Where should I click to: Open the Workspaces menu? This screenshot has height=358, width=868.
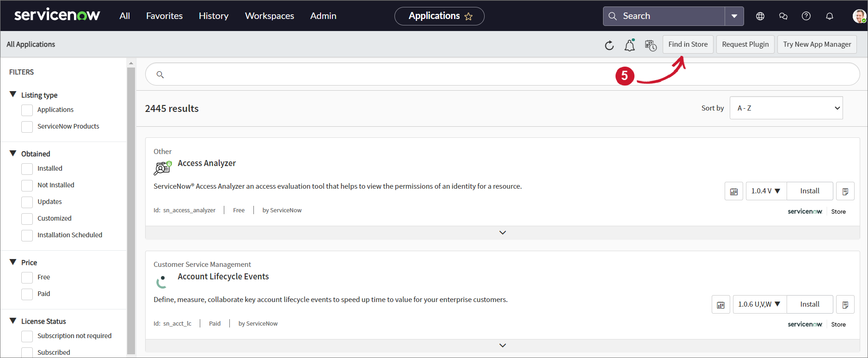(270, 16)
